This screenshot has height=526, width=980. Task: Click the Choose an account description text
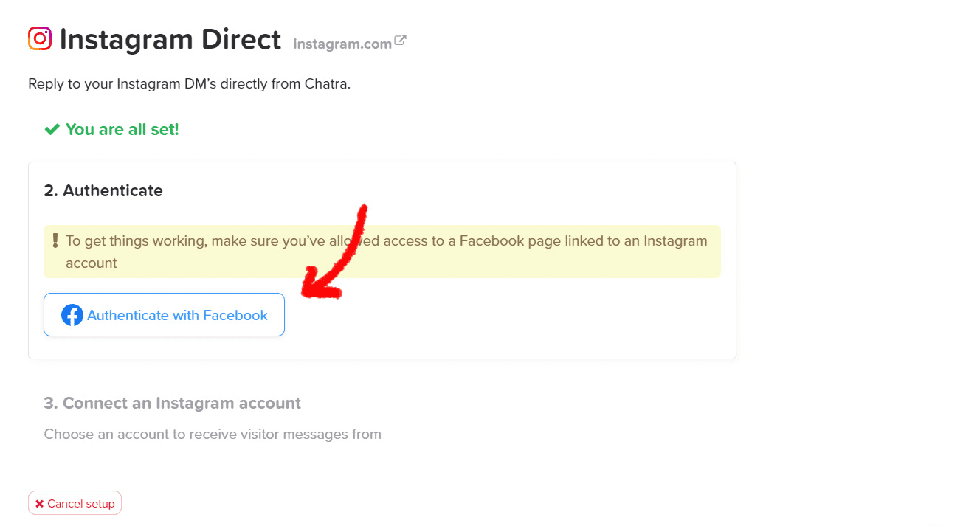(x=212, y=434)
